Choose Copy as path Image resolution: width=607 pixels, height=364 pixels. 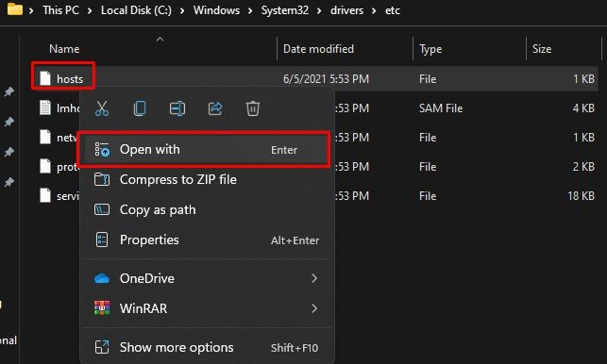point(207,209)
